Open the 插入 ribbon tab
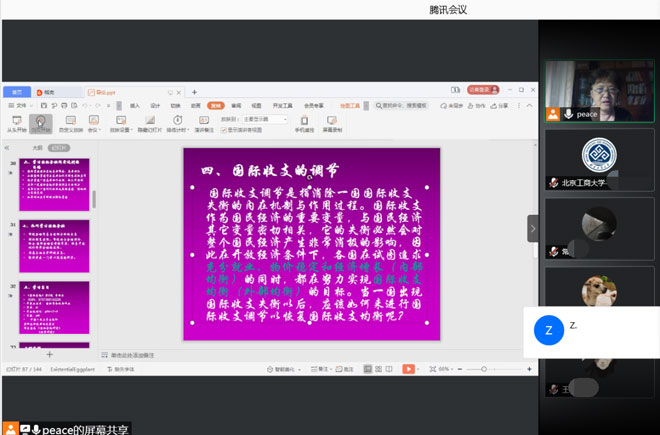 135,105
